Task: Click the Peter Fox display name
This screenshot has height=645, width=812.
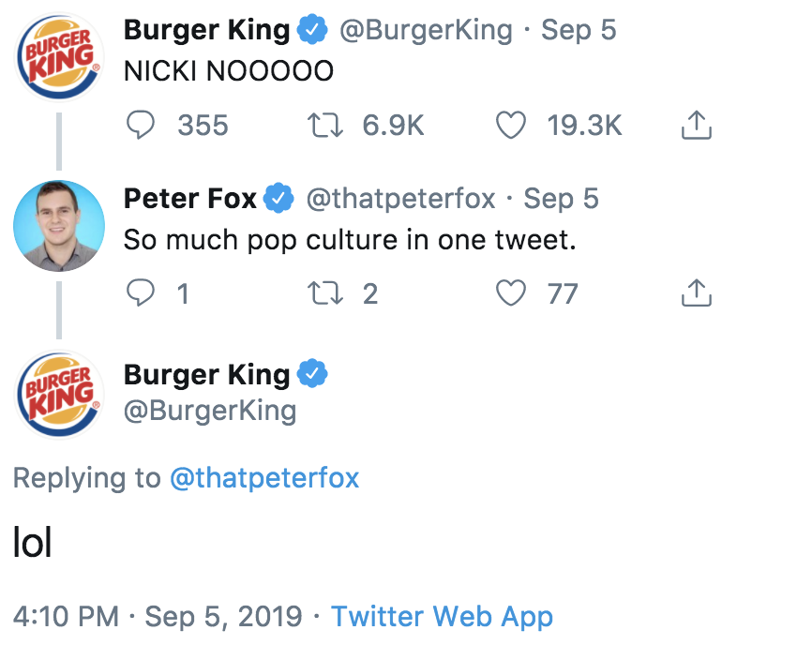Action: click(189, 199)
